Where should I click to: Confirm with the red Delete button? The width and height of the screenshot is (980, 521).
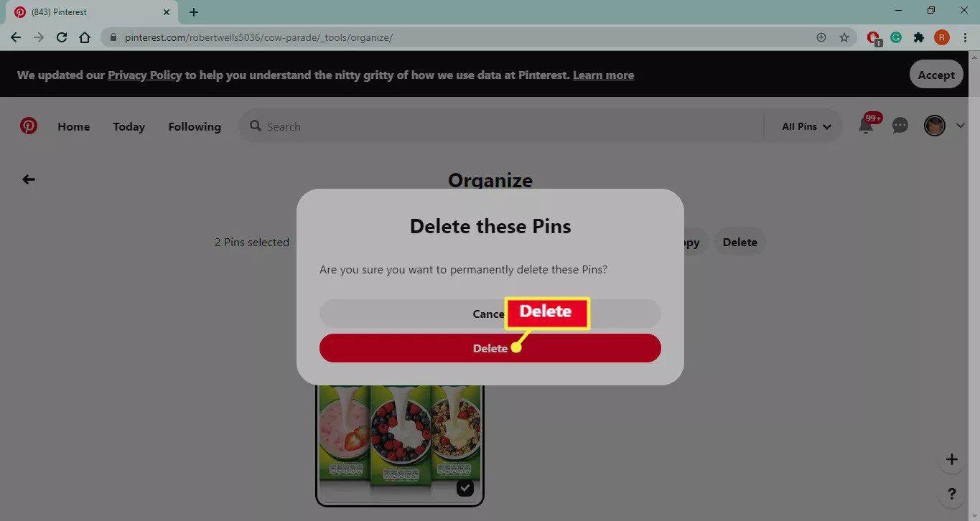[490, 348]
